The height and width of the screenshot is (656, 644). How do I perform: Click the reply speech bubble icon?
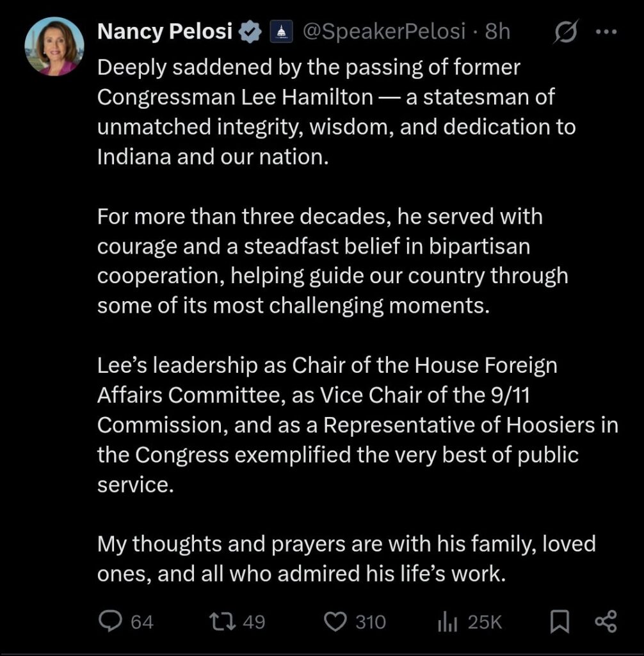(111, 621)
